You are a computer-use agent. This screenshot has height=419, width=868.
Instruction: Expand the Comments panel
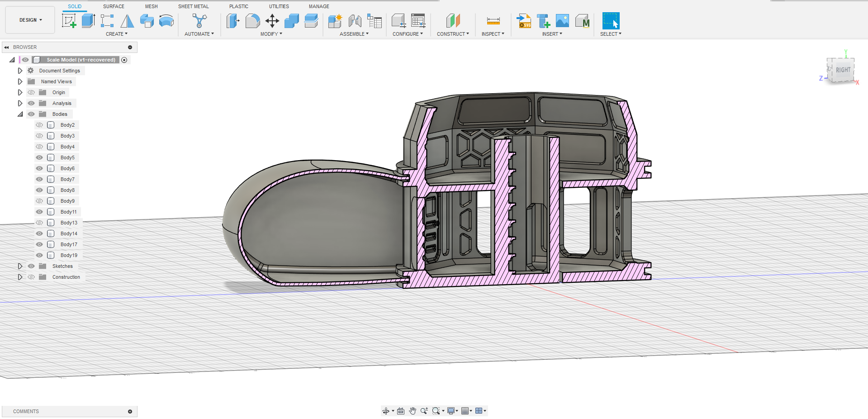[x=130, y=411]
